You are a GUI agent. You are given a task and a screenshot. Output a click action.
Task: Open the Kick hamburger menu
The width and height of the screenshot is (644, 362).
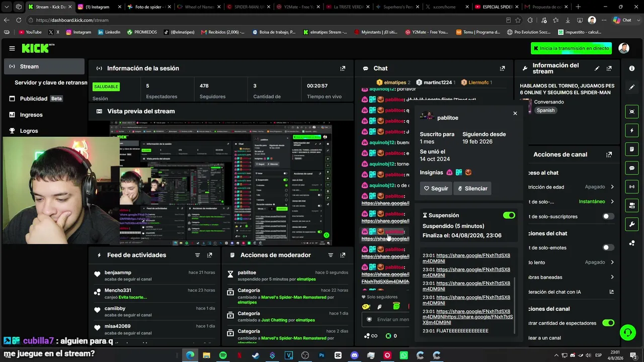[12, 48]
